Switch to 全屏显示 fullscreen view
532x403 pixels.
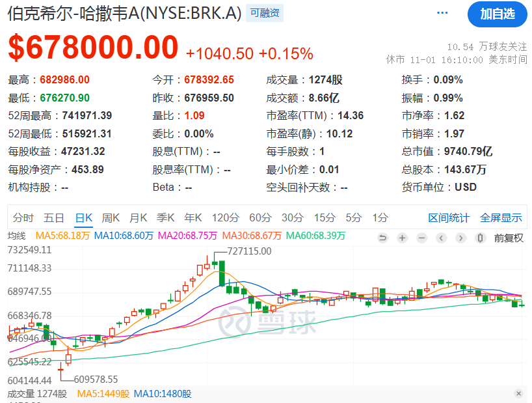pyautogui.click(x=501, y=217)
